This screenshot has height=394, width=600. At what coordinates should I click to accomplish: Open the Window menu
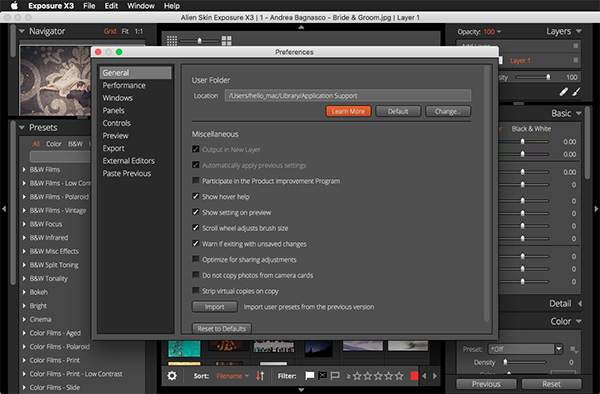pos(141,6)
